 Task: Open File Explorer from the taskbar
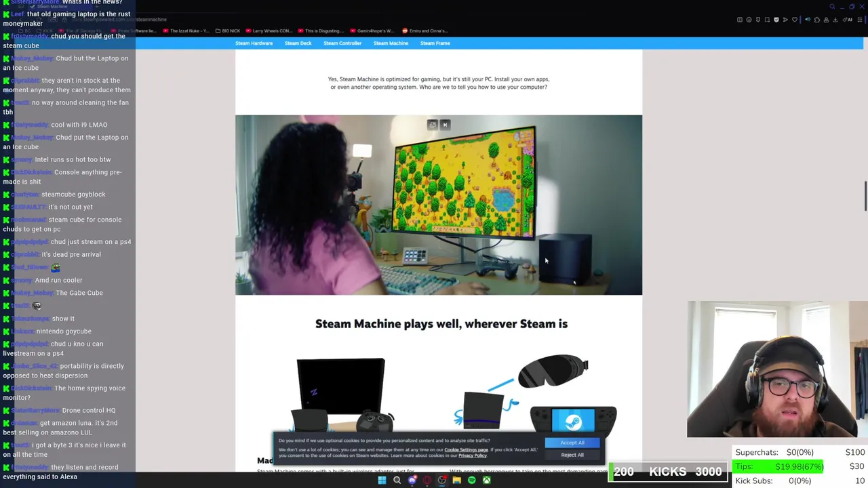click(457, 481)
